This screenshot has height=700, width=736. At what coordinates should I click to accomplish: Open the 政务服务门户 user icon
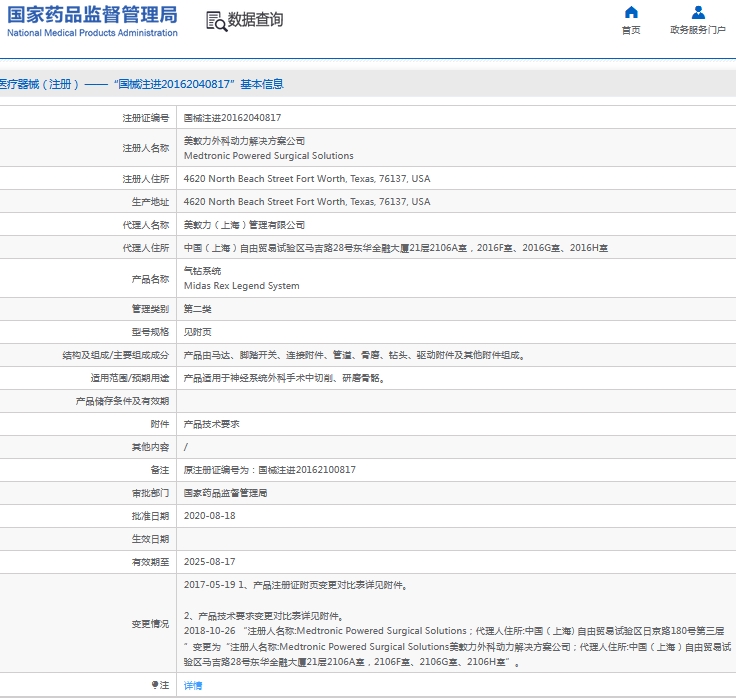tap(698, 12)
